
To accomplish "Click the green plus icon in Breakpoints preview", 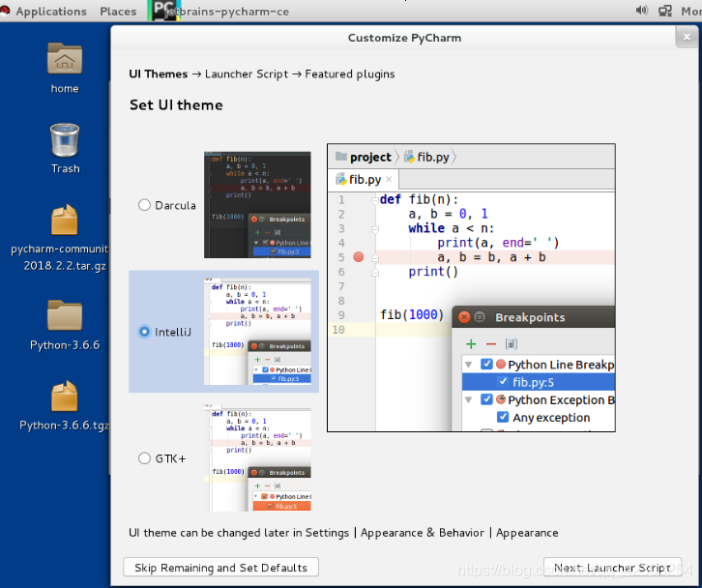I will click(x=471, y=344).
